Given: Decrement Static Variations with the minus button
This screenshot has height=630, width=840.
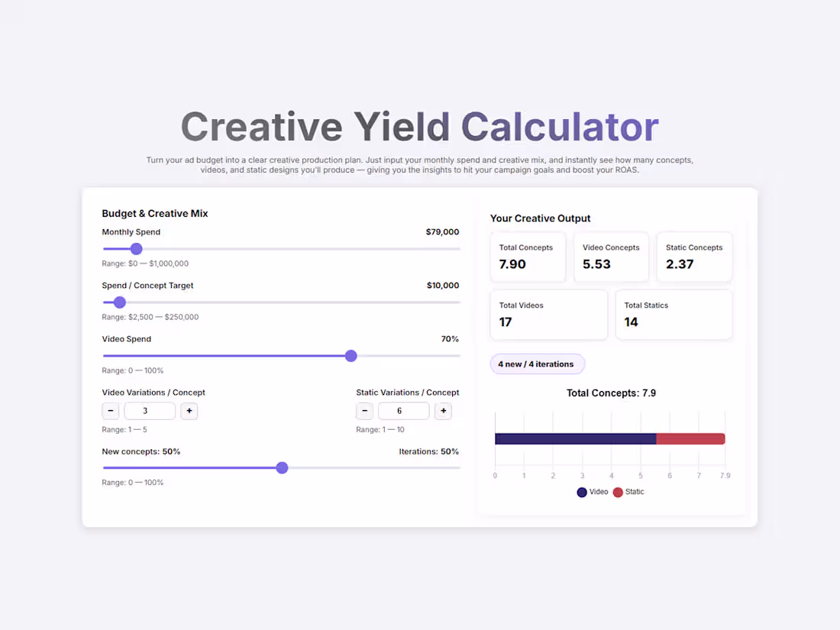Looking at the screenshot, I should pyautogui.click(x=364, y=411).
